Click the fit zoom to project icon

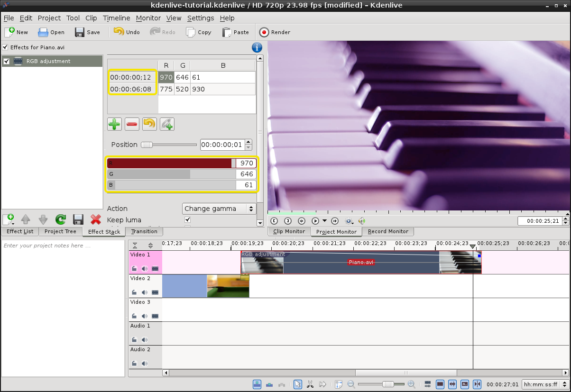(339, 384)
